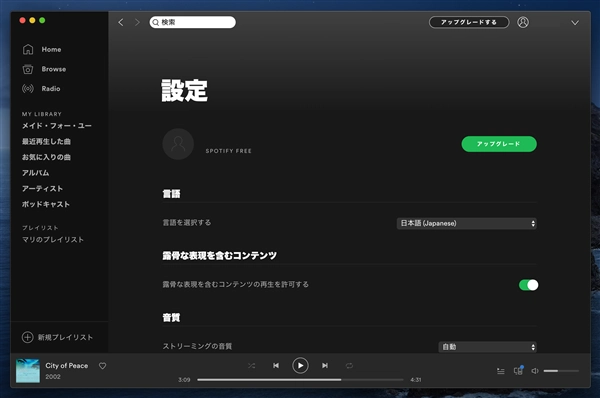600x398 pixels.
Task: Click the Browse box icon
Action: pos(28,69)
